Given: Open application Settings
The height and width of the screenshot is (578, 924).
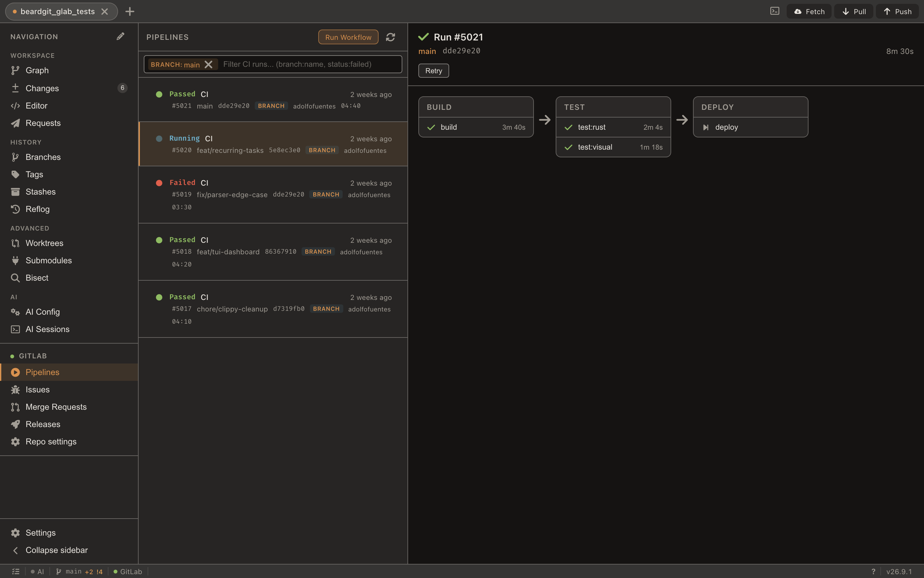Looking at the screenshot, I should click(x=69, y=532).
